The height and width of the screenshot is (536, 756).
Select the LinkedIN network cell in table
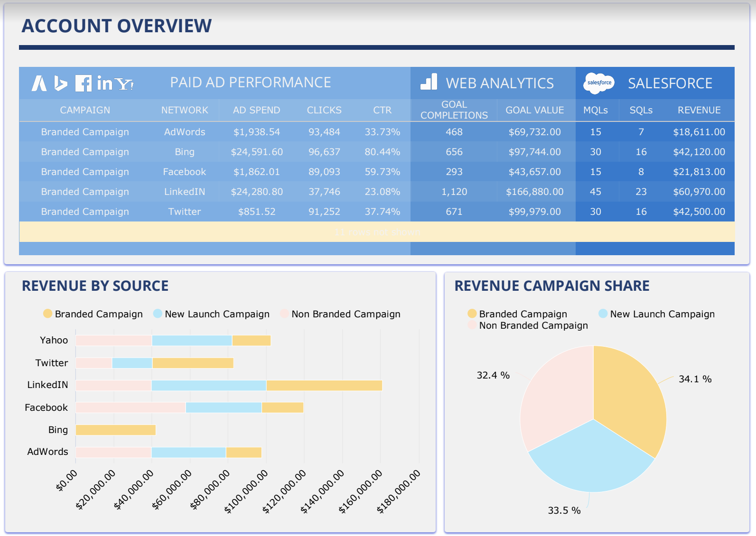(x=185, y=192)
